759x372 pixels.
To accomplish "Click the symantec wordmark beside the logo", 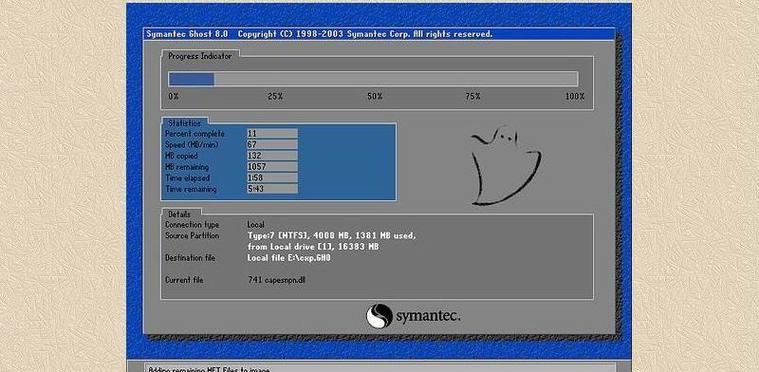I will coord(428,317).
